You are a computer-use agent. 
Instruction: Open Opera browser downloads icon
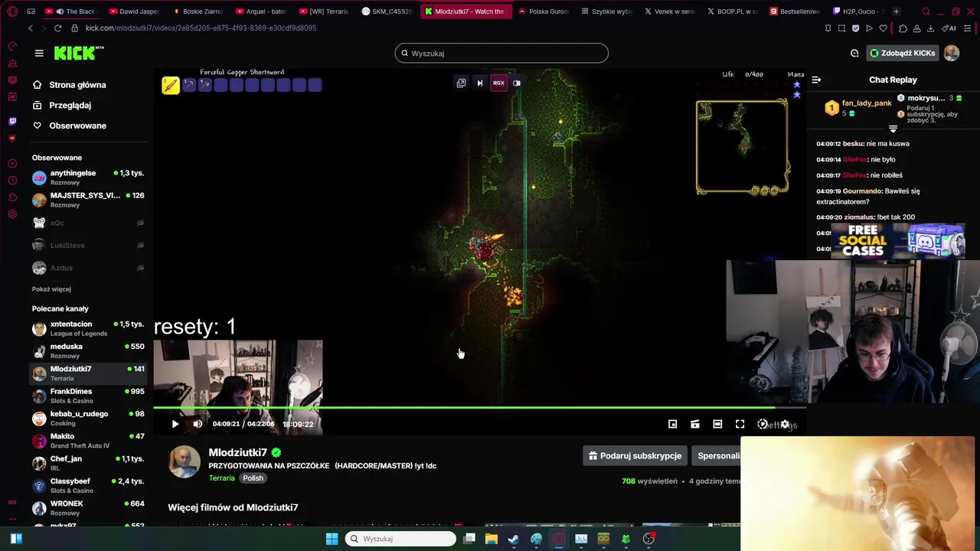[930, 28]
